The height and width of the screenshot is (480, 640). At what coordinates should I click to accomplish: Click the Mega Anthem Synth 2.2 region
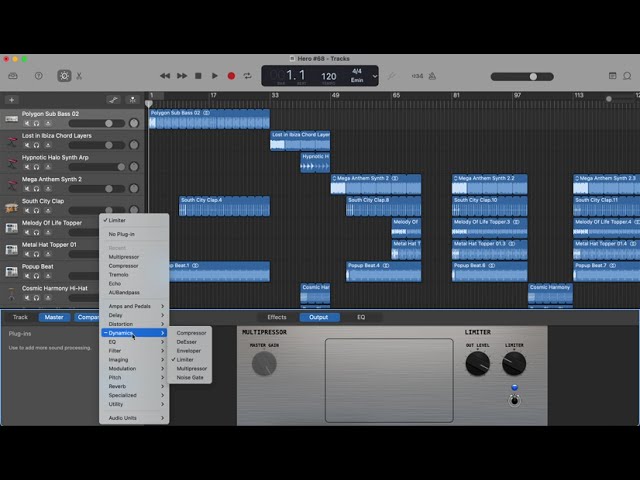click(x=489, y=184)
